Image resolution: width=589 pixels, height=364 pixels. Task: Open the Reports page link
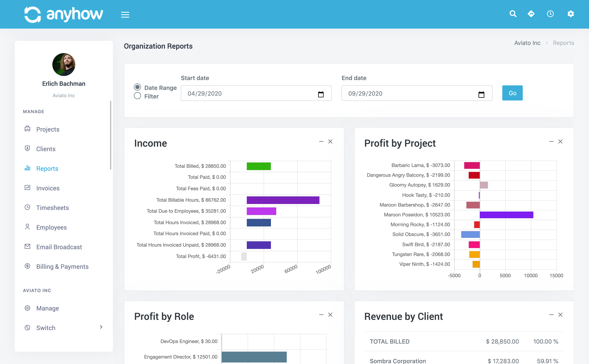[x=563, y=43]
